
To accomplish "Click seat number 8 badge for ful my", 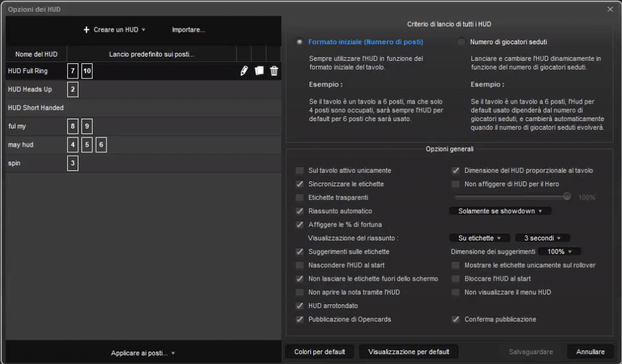I will pos(73,126).
